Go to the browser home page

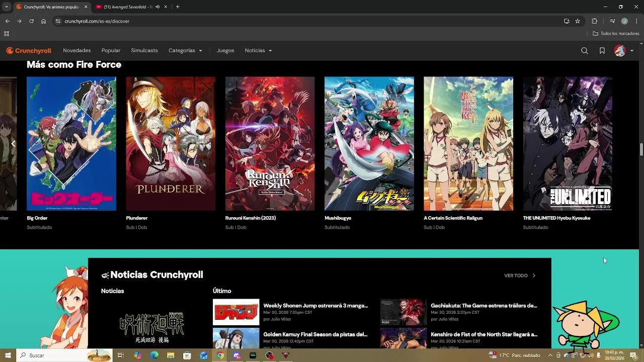43,21
